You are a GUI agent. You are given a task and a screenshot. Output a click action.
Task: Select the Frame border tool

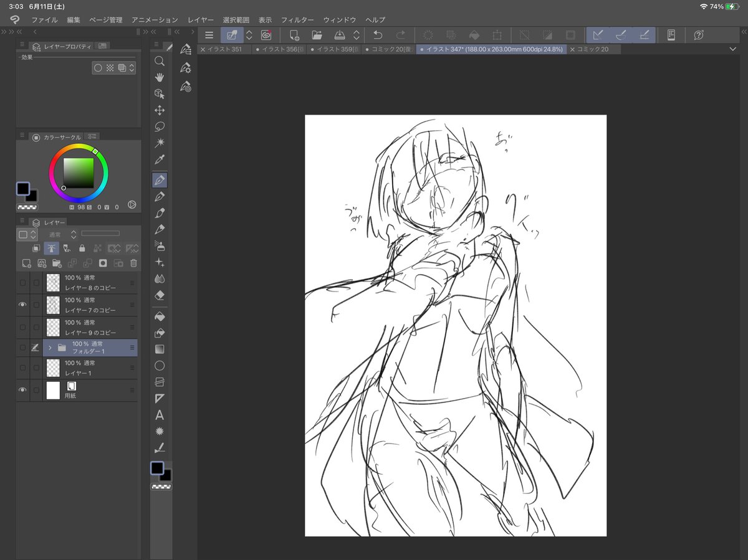coord(160,382)
